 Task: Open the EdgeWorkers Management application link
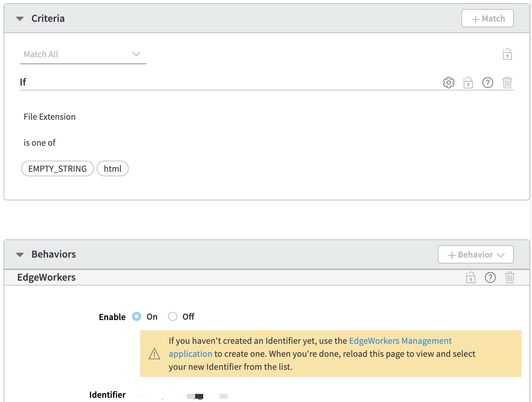click(x=400, y=341)
